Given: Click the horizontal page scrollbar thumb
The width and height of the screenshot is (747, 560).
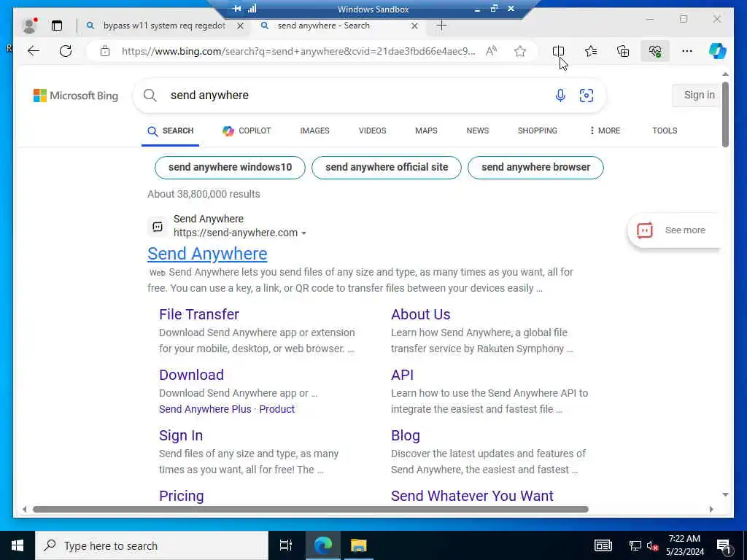Looking at the screenshot, I should pos(311,510).
